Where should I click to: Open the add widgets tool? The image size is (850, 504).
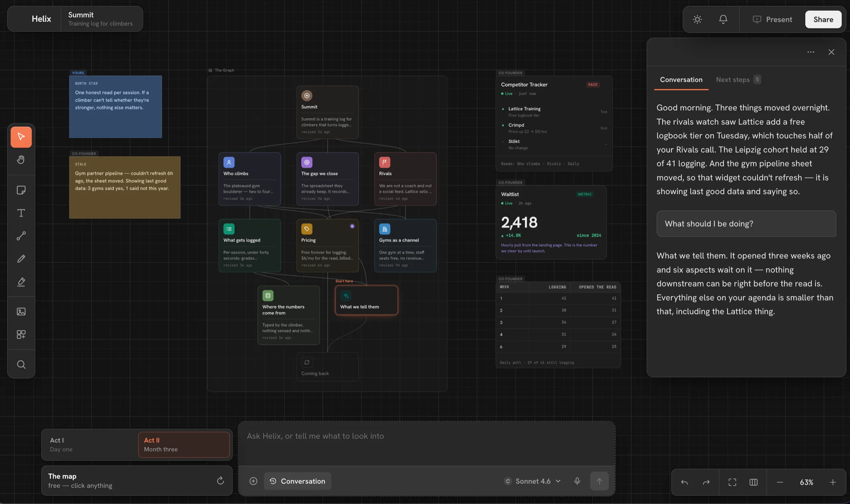tap(21, 334)
